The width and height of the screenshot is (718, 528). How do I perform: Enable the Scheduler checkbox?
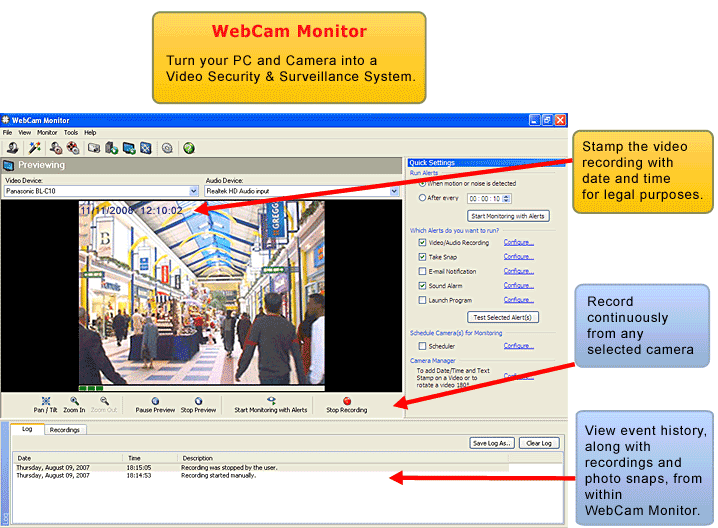pos(422,346)
